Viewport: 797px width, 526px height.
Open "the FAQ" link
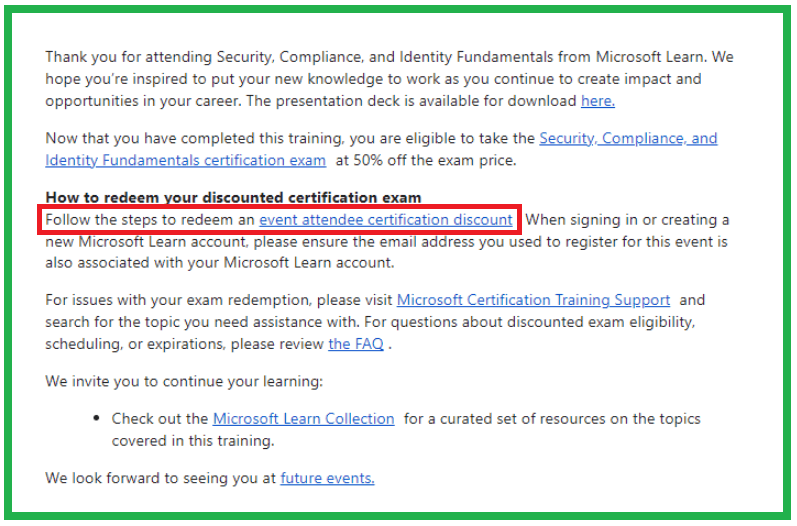pos(356,344)
